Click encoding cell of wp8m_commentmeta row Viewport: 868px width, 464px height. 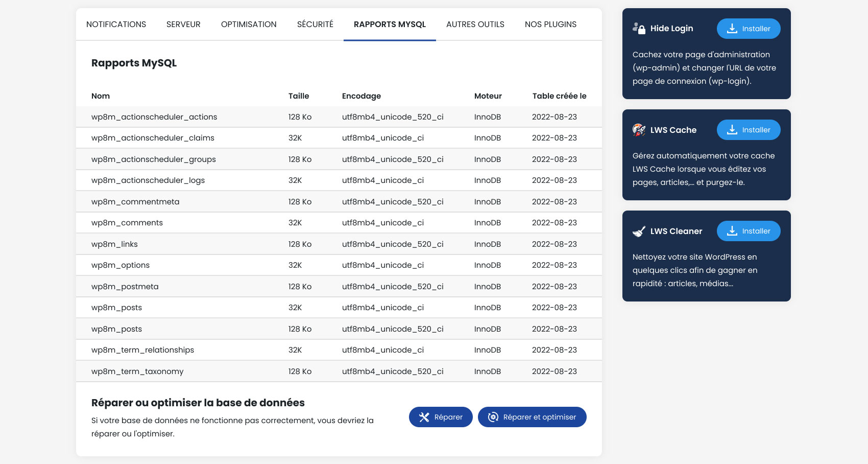tap(393, 202)
